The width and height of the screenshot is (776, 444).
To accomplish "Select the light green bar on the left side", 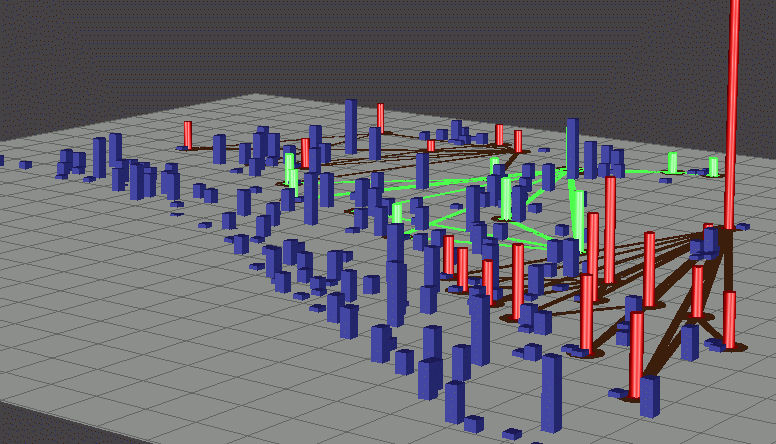I will 291,170.
